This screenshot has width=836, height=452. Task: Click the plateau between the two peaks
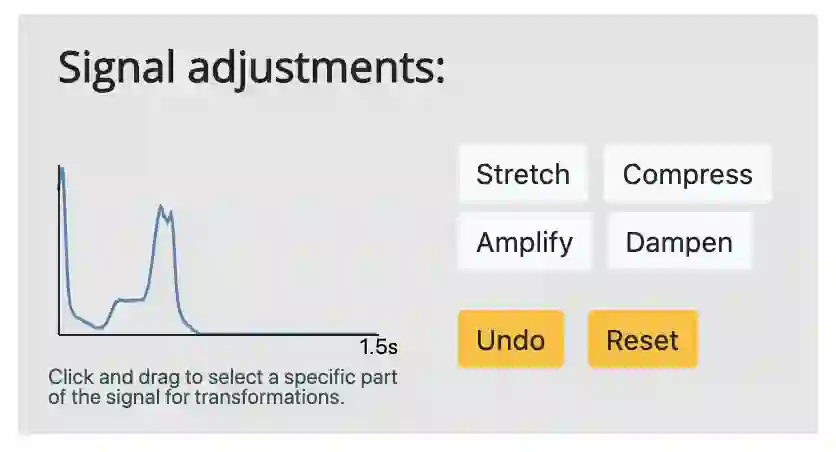(131, 299)
